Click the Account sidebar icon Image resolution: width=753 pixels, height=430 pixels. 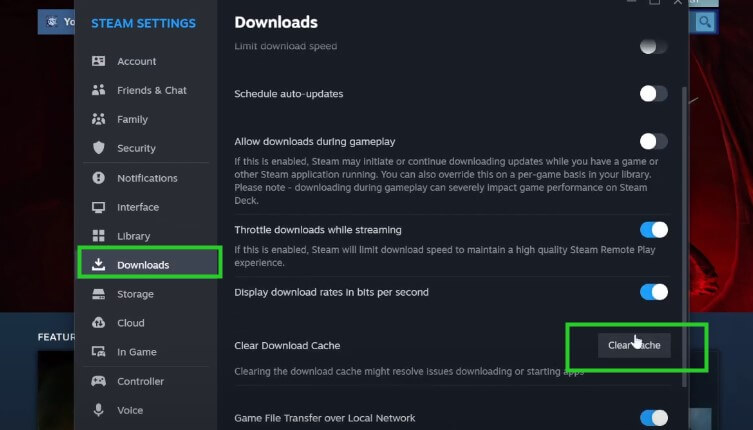tap(98, 61)
